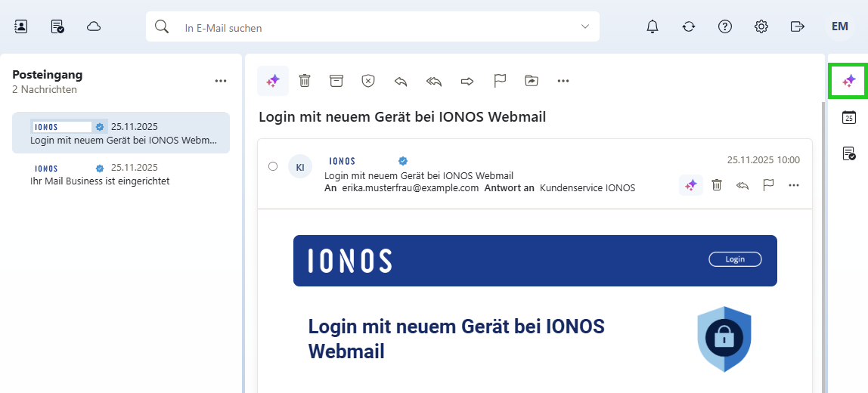Move mail with folder arrow icon

(532, 81)
